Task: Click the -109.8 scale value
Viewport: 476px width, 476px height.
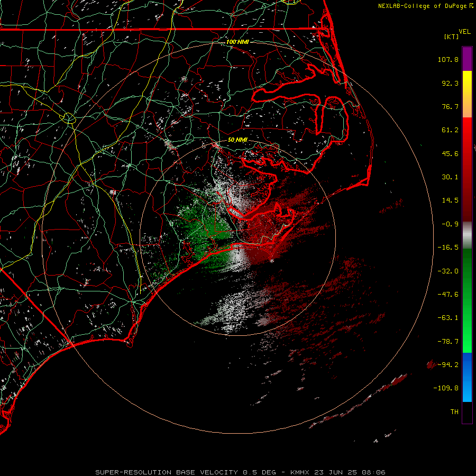Action: tap(446, 388)
